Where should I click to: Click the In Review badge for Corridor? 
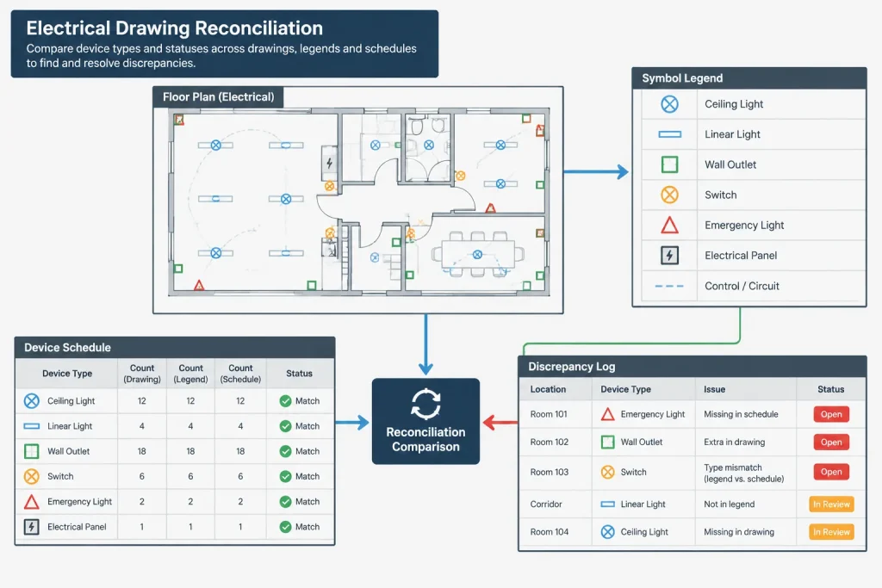(x=831, y=504)
